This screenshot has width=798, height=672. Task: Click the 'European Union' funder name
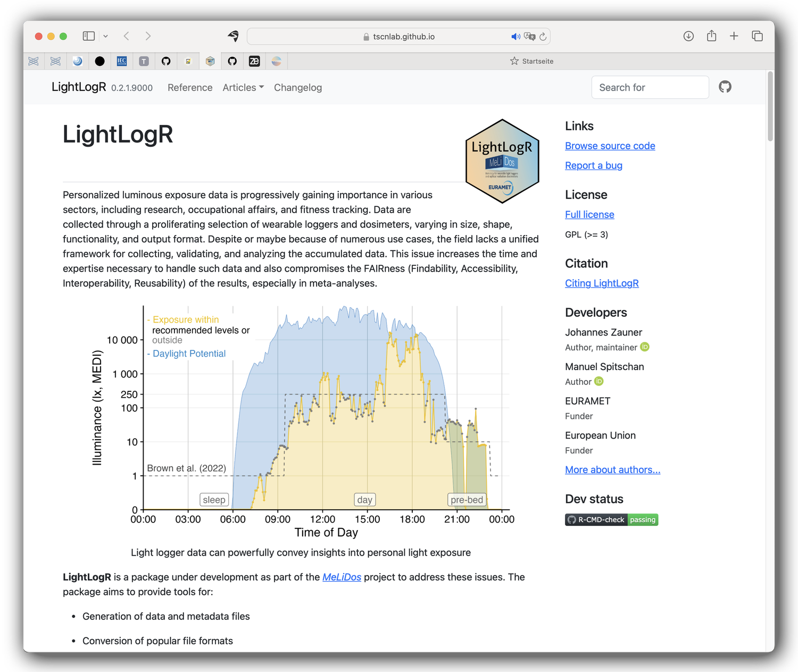click(600, 435)
